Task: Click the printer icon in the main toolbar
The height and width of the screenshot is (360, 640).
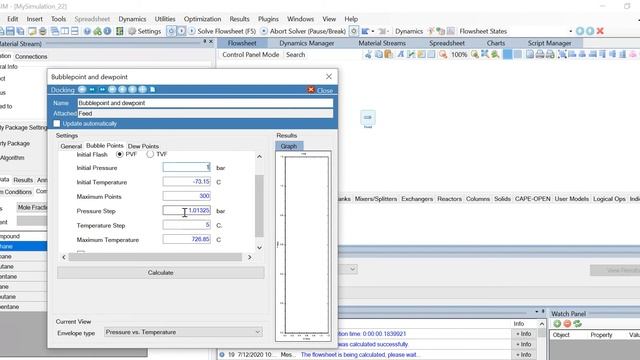Action: tap(42, 31)
